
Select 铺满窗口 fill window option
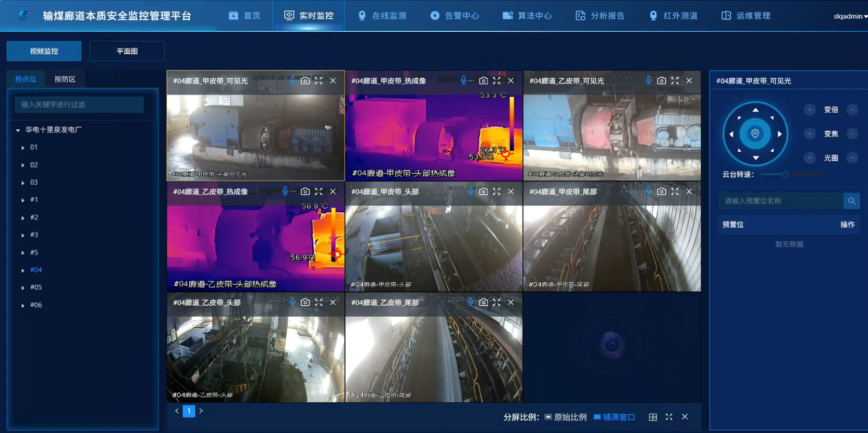pos(614,417)
